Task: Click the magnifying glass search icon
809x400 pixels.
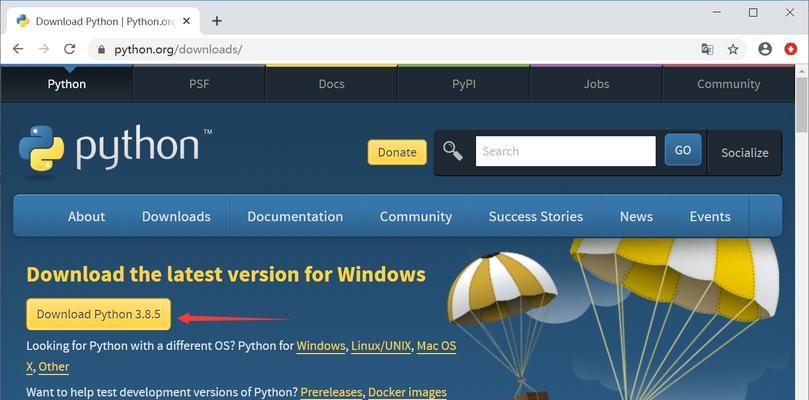Action: click(453, 151)
